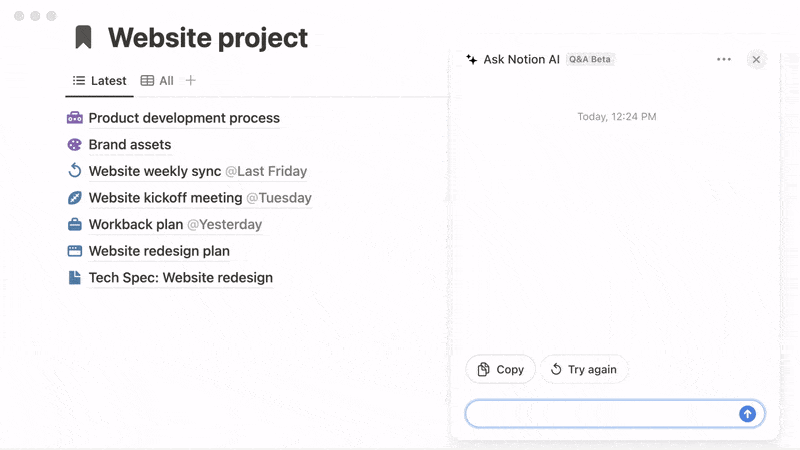Copy the AI response
The width and height of the screenshot is (800, 450).
500,369
